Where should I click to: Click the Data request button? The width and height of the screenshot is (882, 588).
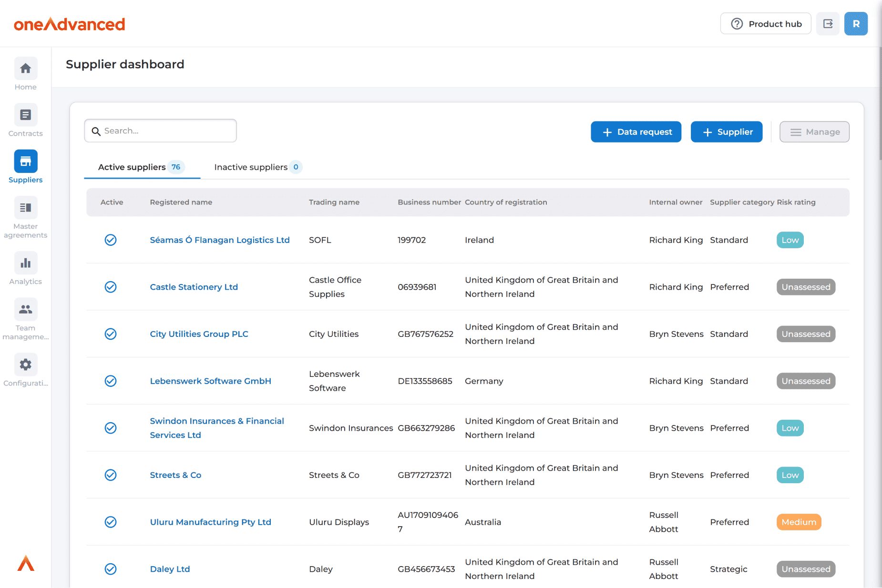636,132
